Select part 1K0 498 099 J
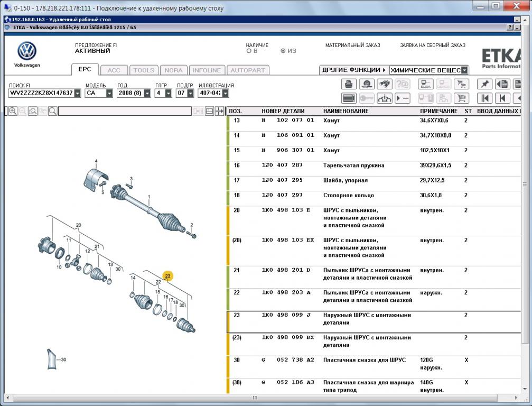This screenshot has height=406, width=532. 286,315
